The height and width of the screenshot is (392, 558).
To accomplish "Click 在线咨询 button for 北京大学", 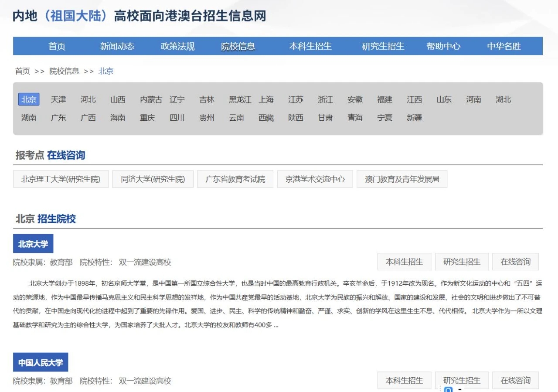I will [x=516, y=262].
